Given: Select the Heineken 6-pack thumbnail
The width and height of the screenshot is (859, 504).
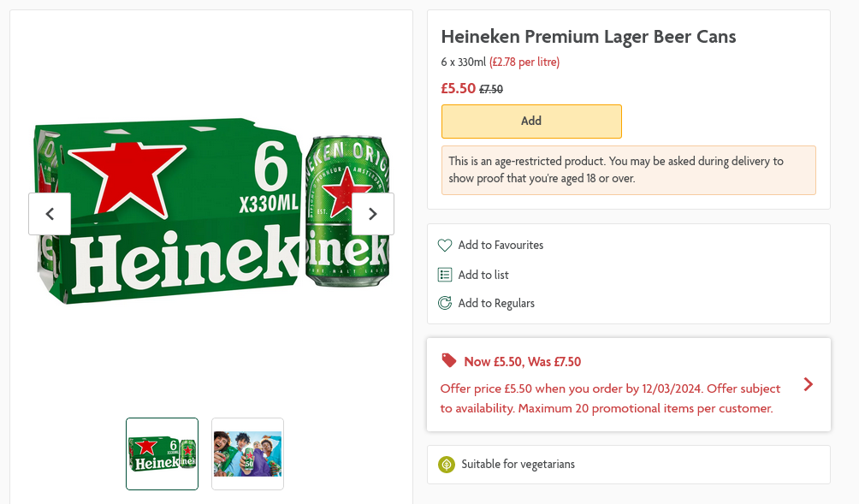Looking at the screenshot, I should point(162,454).
